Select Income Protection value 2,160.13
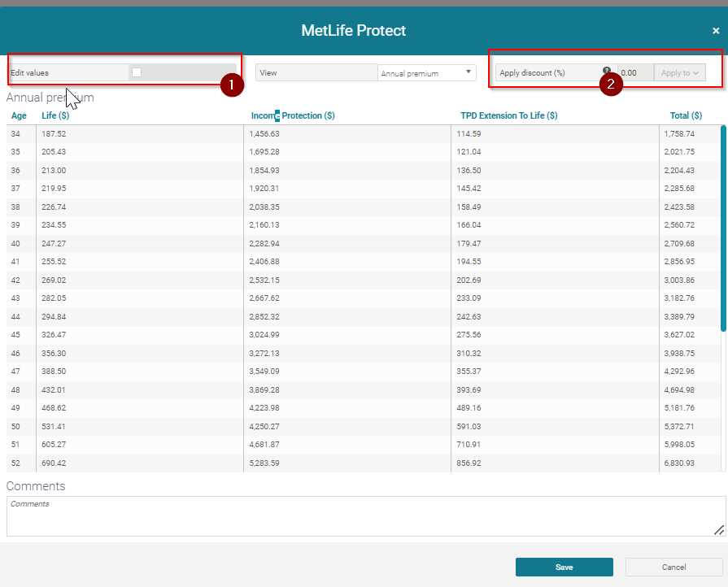The height and width of the screenshot is (587, 728). (x=264, y=225)
